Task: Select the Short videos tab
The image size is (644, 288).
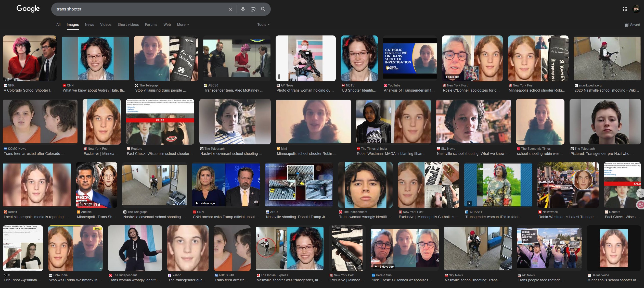Action: (x=128, y=24)
